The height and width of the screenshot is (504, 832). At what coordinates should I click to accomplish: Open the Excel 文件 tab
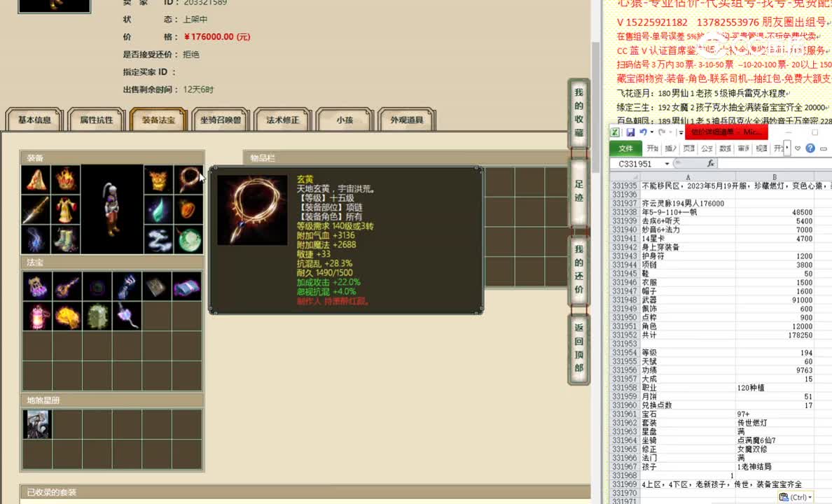[625, 148]
